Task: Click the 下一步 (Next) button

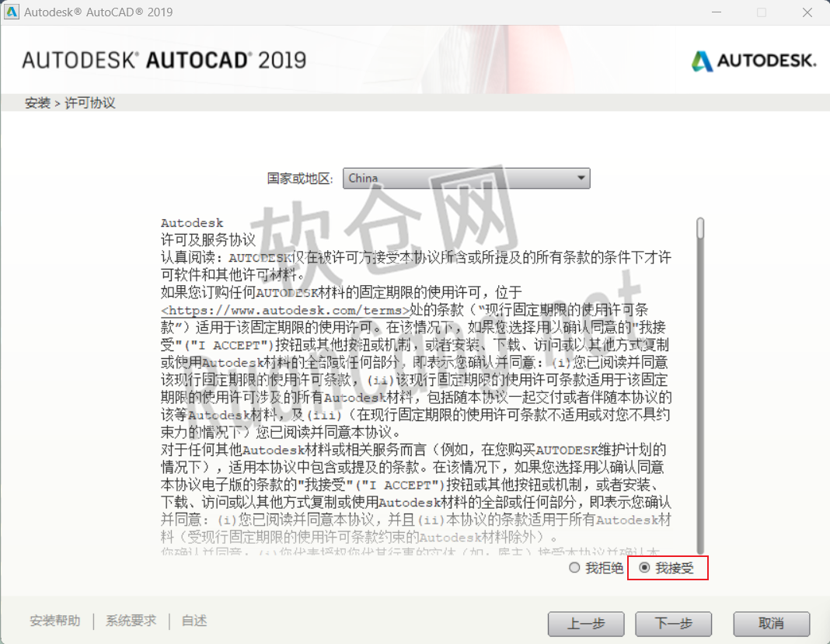Action: click(x=673, y=624)
